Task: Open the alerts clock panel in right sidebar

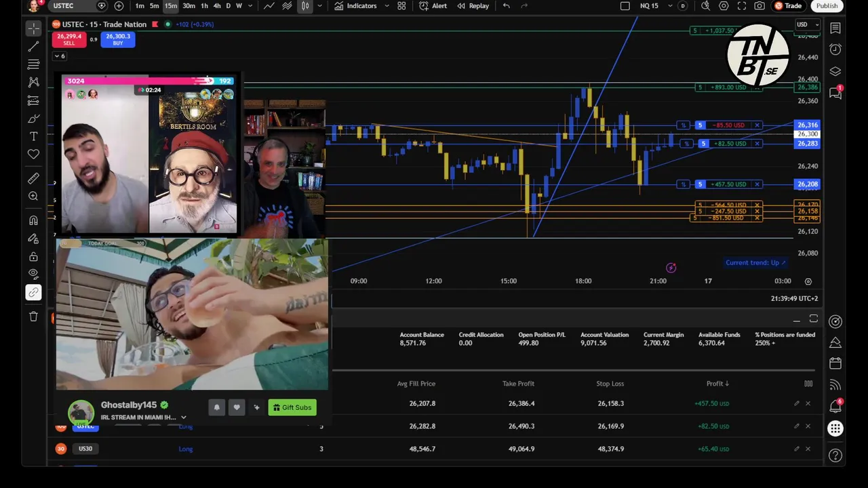Action: tap(835, 49)
